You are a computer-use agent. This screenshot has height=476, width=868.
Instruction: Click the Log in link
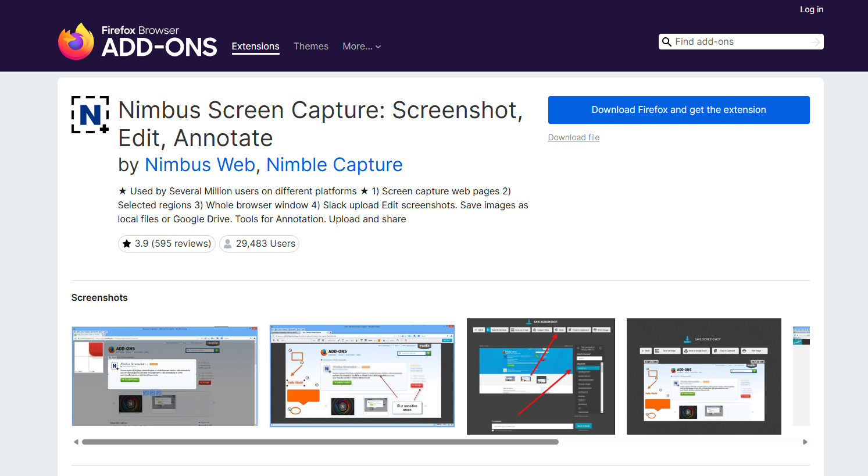pyautogui.click(x=812, y=9)
